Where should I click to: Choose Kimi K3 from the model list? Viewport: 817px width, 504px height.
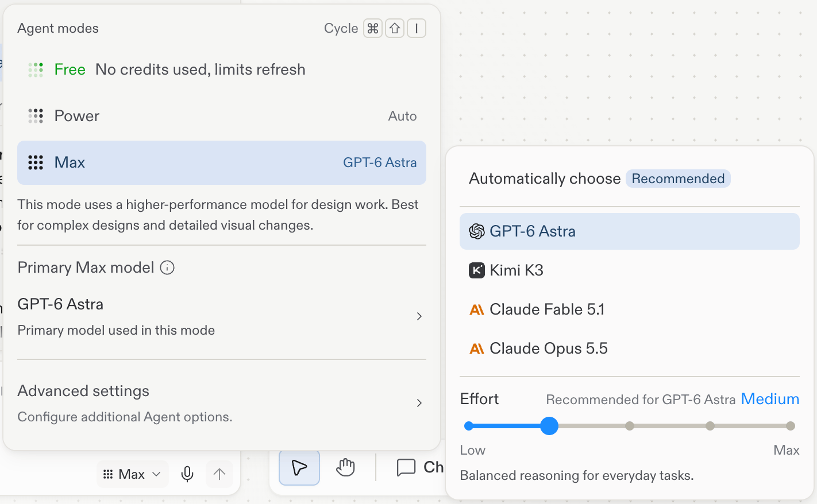click(630, 270)
